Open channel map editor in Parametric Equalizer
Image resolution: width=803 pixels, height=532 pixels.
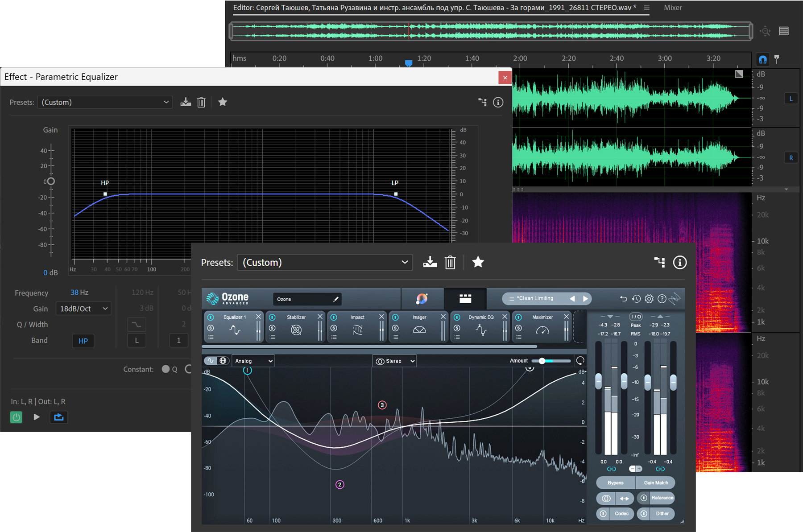click(x=482, y=102)
